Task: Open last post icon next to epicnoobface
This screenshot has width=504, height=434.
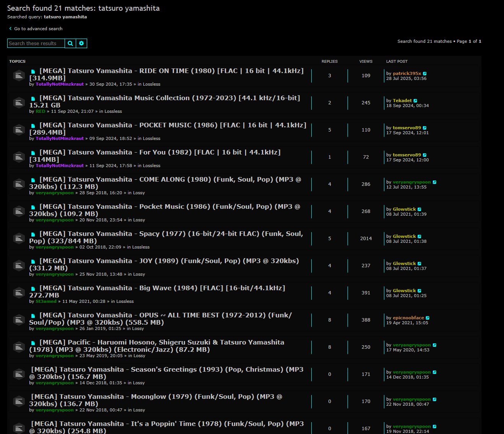Action: pos(428,318)
